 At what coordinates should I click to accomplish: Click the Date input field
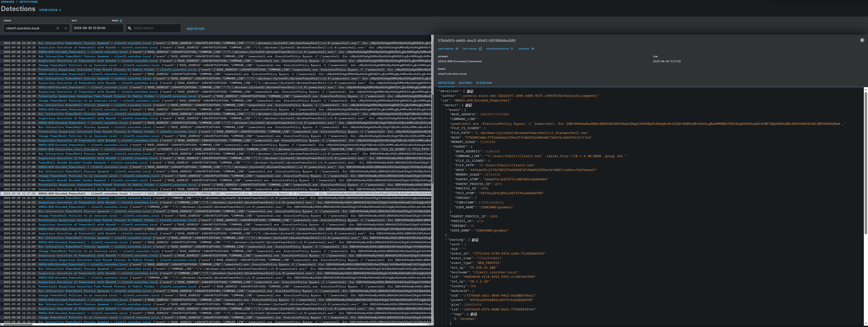click(x=97, y=28)
